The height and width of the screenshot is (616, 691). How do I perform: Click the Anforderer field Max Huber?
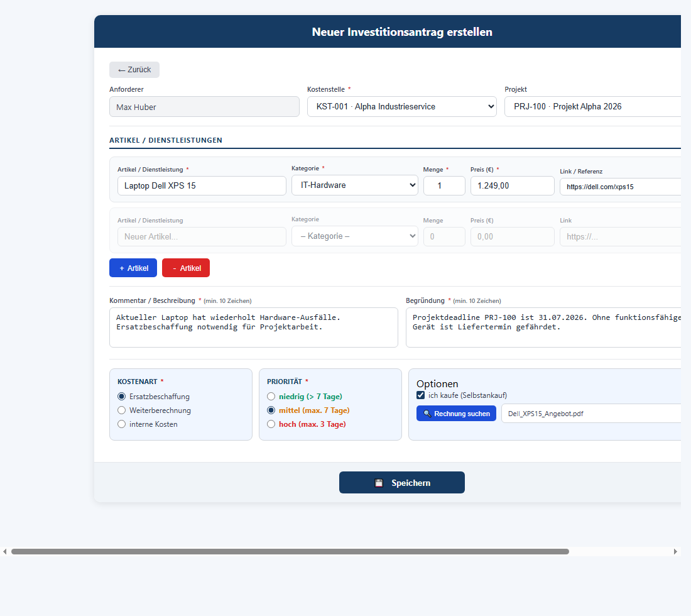[205, 107]
